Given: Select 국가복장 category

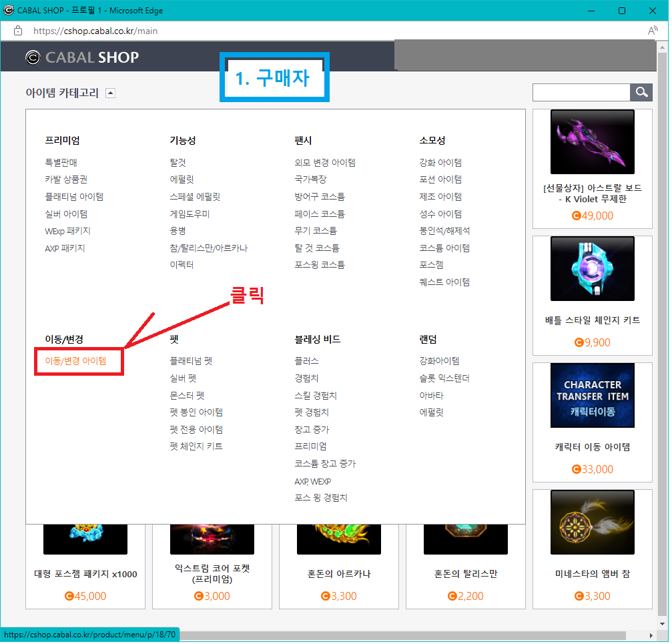Looking at the screenshot, I should [312, 180].
